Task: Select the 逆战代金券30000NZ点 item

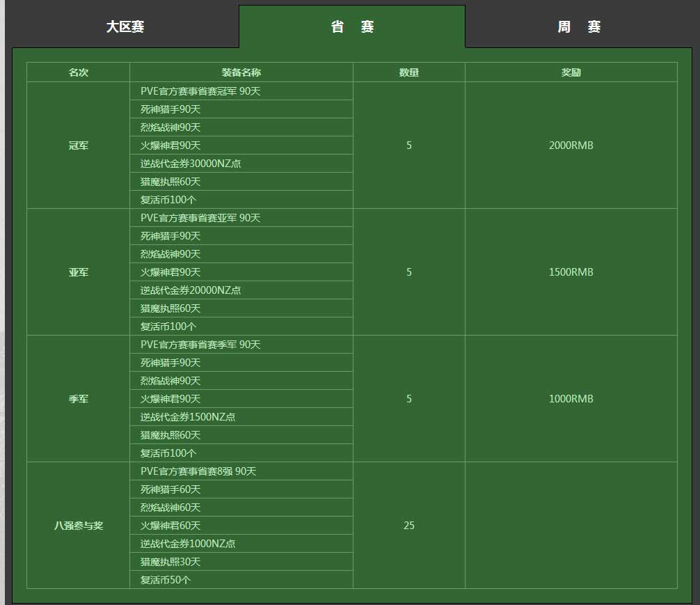Action: tap(191, 164)
